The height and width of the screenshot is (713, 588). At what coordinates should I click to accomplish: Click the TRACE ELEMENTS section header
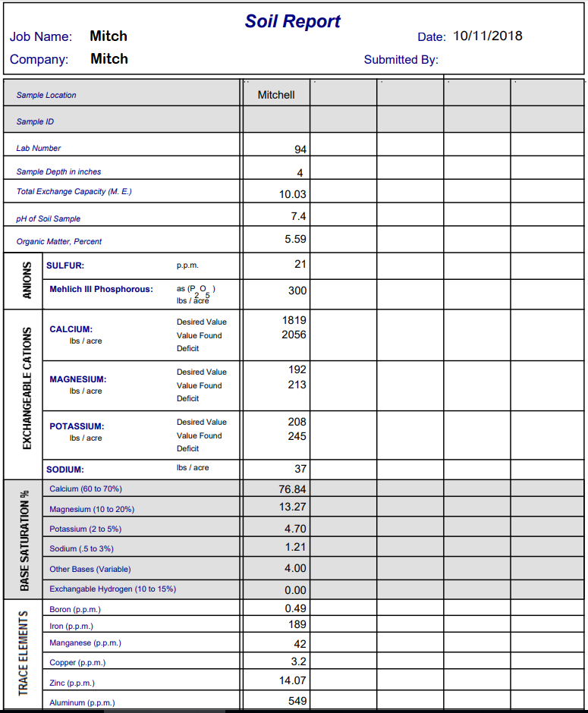pos(24,653)
